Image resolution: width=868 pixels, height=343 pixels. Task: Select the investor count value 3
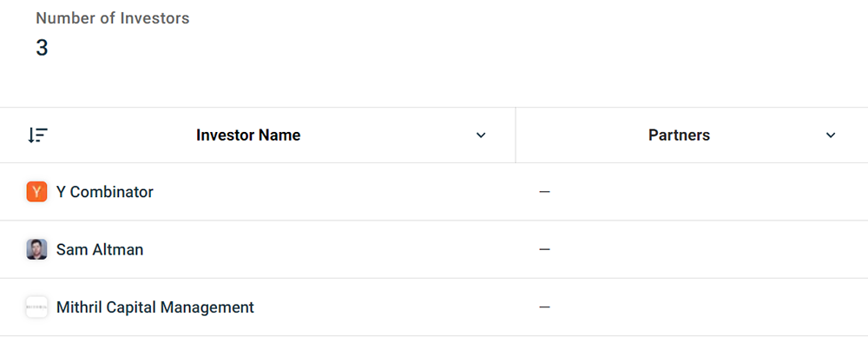42,49
